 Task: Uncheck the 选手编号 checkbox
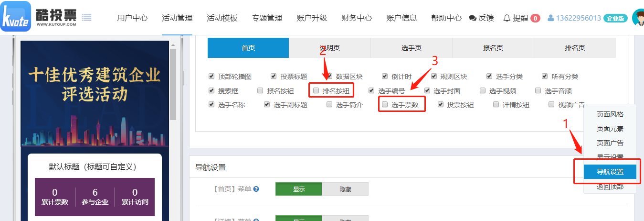[371, 90]
